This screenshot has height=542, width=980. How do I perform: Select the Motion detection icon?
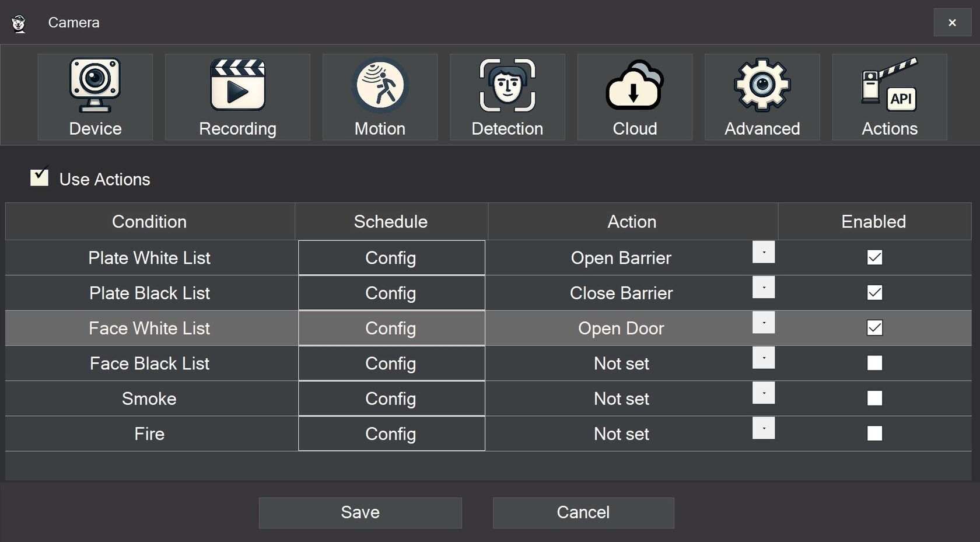380,86
